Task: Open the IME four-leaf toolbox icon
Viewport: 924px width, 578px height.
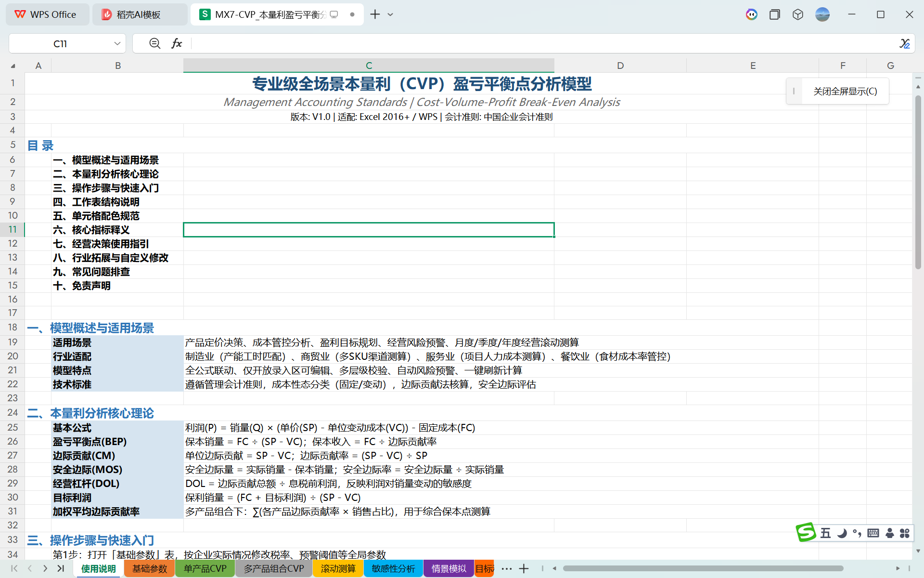Action: point(905,533)
